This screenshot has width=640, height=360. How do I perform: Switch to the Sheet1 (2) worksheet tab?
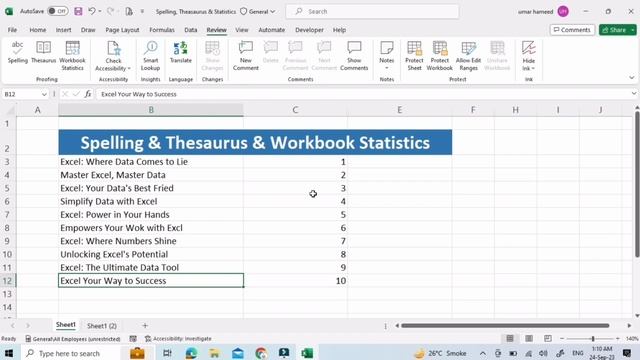coord(102,326)
